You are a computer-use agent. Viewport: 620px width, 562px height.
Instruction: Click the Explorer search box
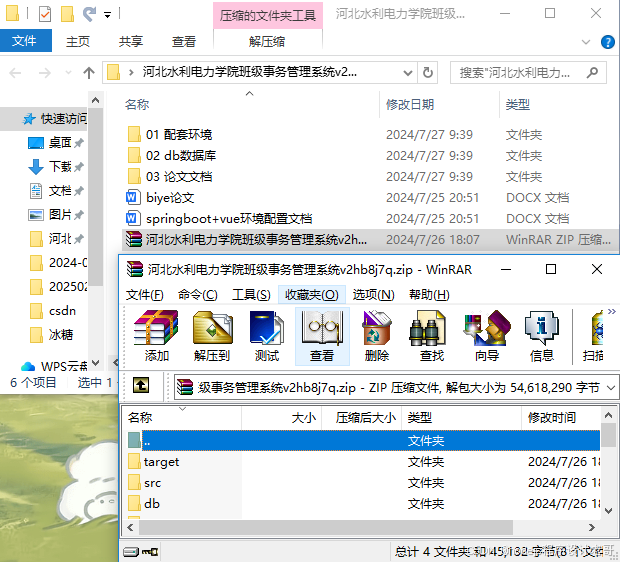[x=528, y=73]
